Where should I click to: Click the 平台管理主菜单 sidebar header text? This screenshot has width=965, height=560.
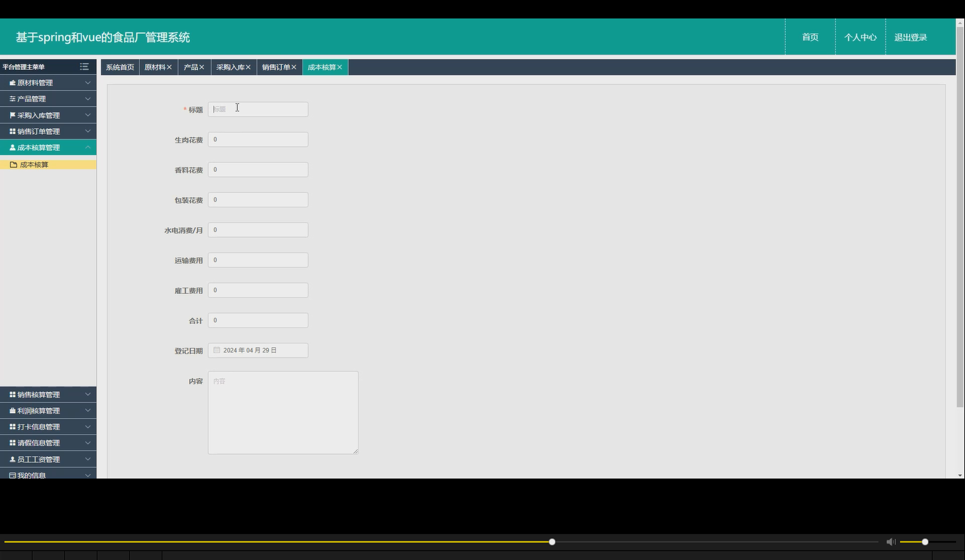(24, 67)
